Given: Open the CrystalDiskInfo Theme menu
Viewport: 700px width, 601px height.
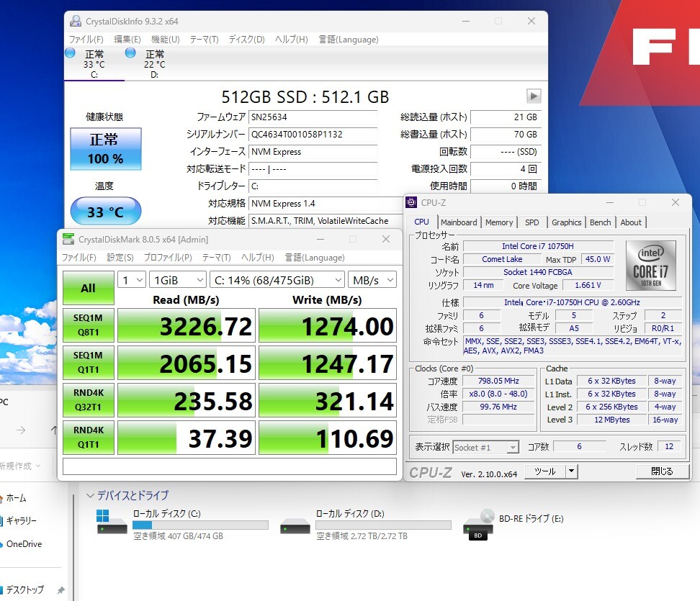Looking at the screenshot, I should pos(204,40).
